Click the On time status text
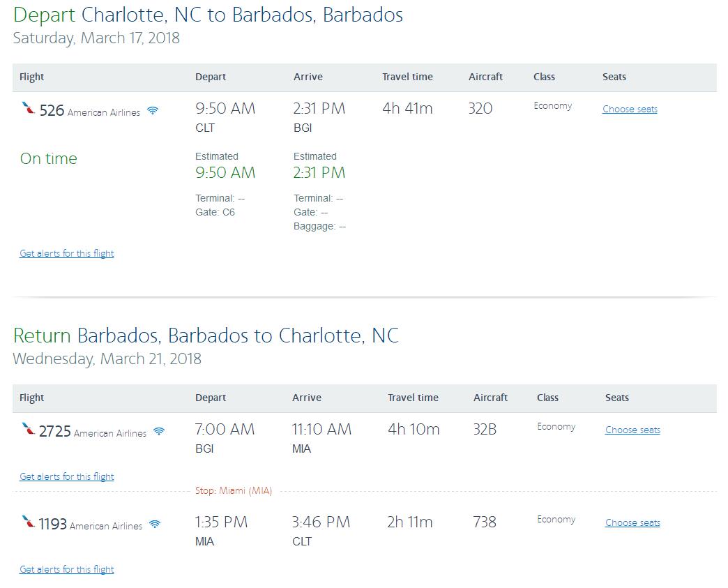Screen dimensions: 728x588 point(48,158)
